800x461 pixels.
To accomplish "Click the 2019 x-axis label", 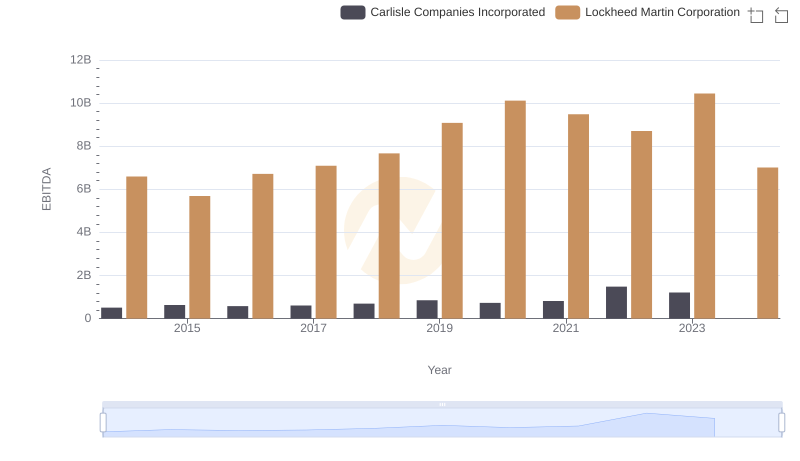I will [x=439, y=328].
